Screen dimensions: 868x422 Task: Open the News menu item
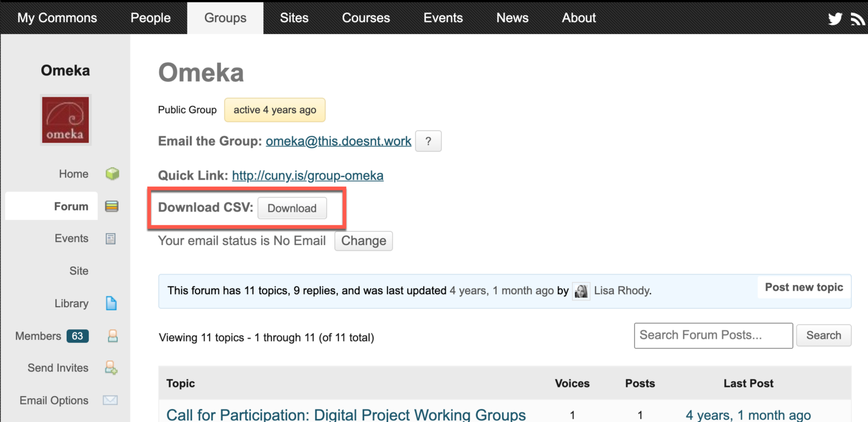tap(513, 18)
